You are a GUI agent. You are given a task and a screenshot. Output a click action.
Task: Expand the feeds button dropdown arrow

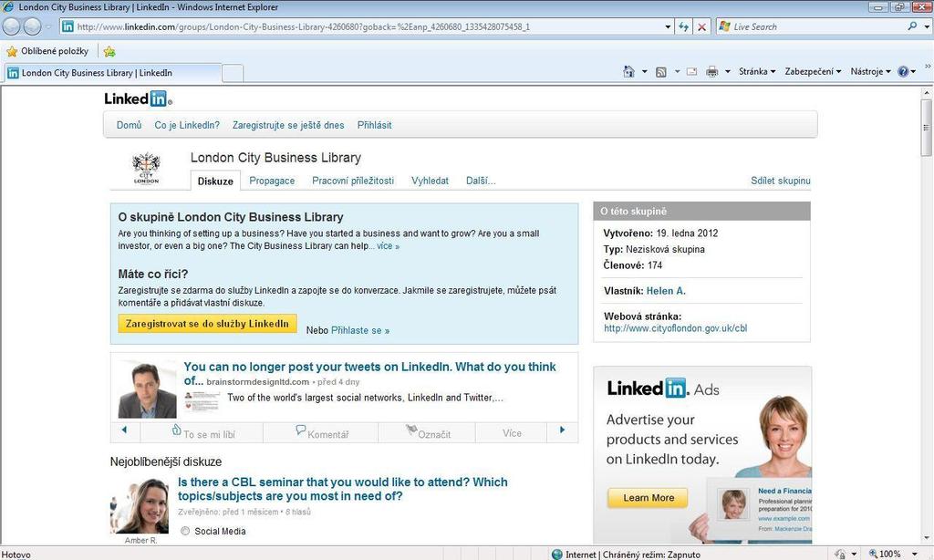point(677,71)
